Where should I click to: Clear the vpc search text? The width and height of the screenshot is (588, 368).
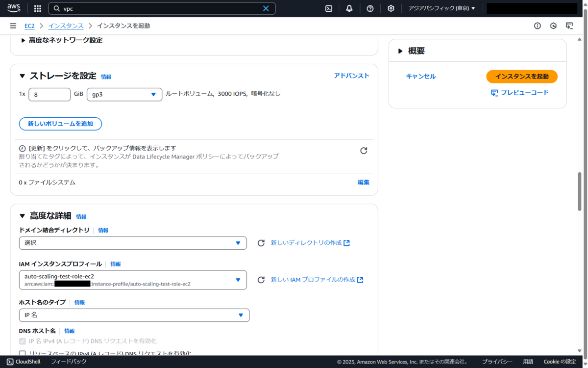point(266,8)
